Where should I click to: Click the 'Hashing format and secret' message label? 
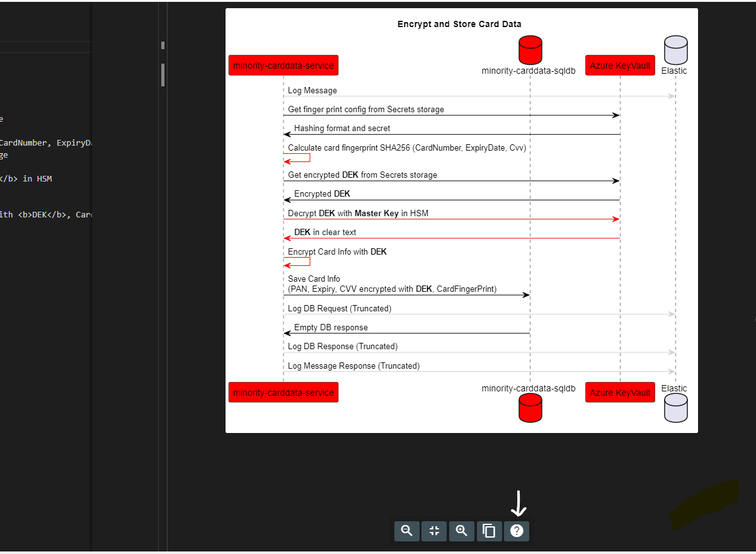point(342,129)
